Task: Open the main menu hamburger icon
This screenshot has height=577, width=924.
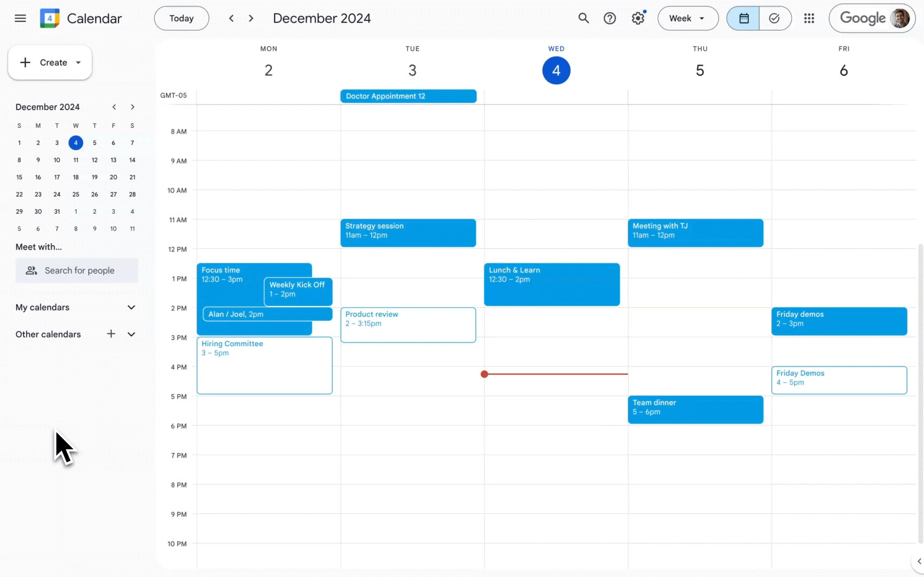Action: pyautogui.click(x=20, y=18)
